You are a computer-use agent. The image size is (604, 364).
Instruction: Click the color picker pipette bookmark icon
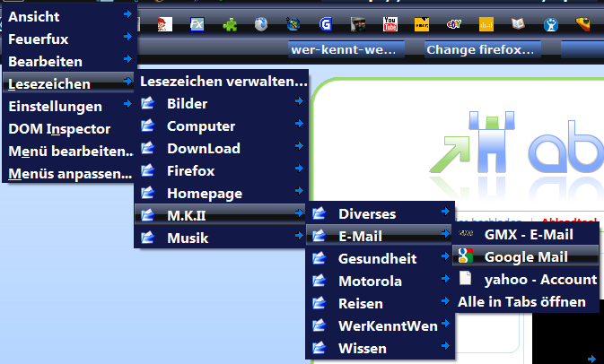pyautogui.click(x=293, y=24)
